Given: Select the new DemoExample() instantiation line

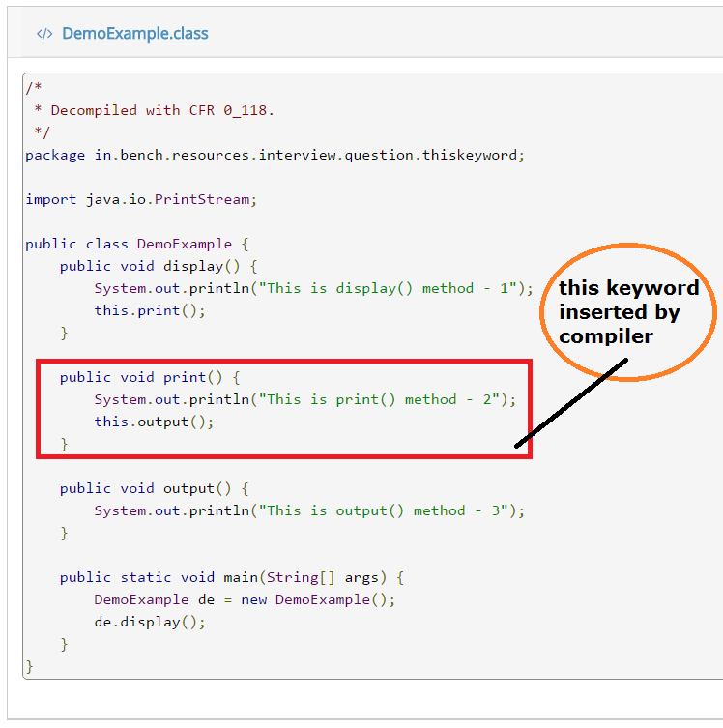Looking at the screenshot, I should tap(245, 599).
